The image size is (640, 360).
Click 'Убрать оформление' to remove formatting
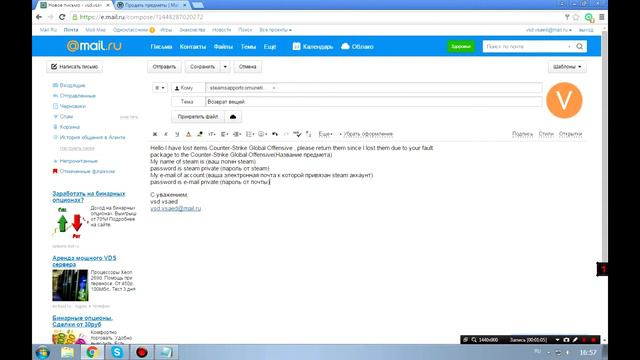pos(367,134)
